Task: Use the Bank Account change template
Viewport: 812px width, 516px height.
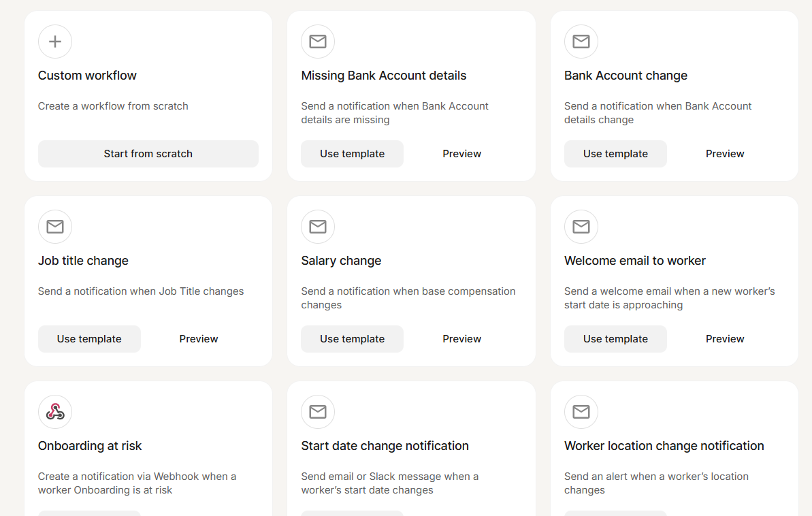Action: click(615, 154)
